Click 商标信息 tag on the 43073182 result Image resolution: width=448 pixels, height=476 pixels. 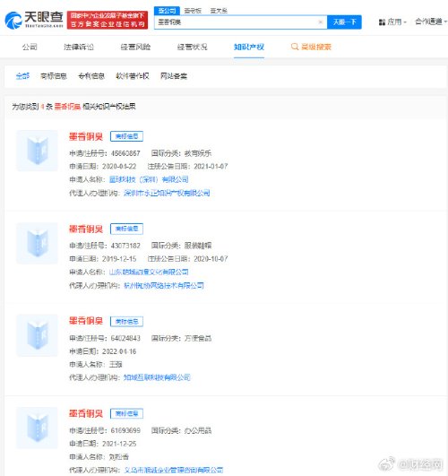coord(126,229)
